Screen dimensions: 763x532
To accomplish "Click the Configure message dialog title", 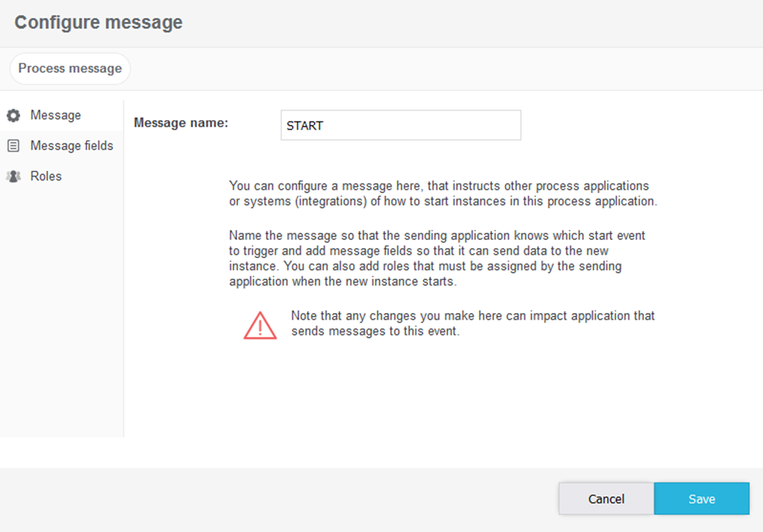I will click(x=98, y=23).
